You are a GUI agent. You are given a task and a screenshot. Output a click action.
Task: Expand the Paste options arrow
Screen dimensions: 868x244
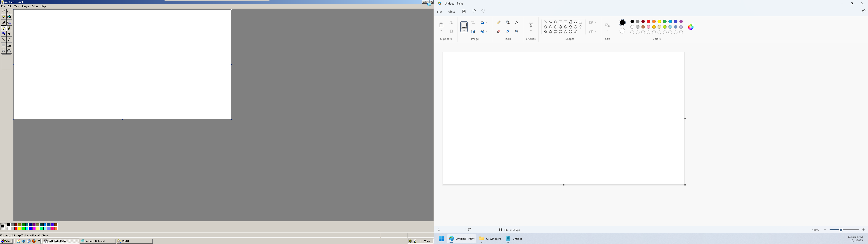441,31
